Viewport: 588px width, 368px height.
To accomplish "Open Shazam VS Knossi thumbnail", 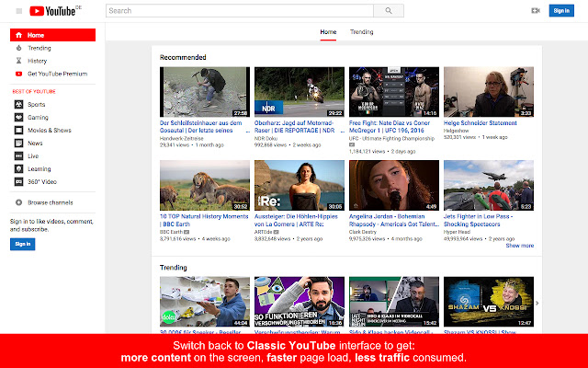I will [489, 302].
